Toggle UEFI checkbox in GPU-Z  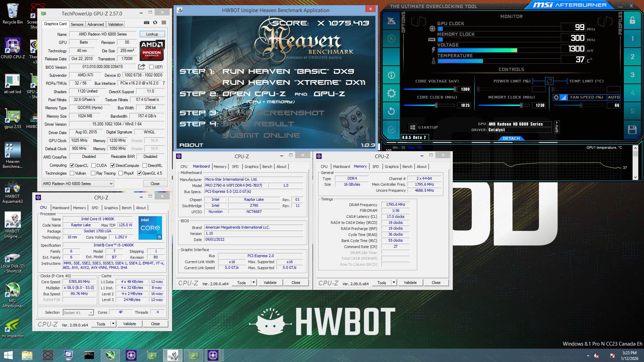[151, 67]
